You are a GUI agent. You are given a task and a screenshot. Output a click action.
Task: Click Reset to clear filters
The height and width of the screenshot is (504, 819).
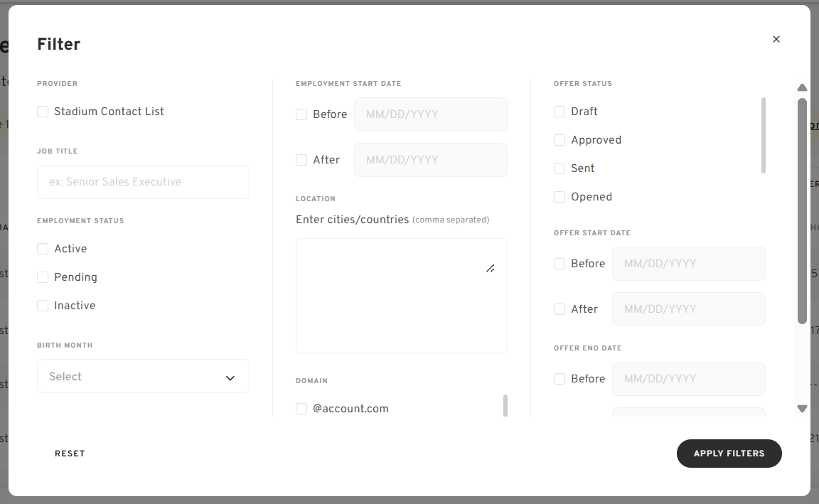pyautogui.click(x=70, y=454)
